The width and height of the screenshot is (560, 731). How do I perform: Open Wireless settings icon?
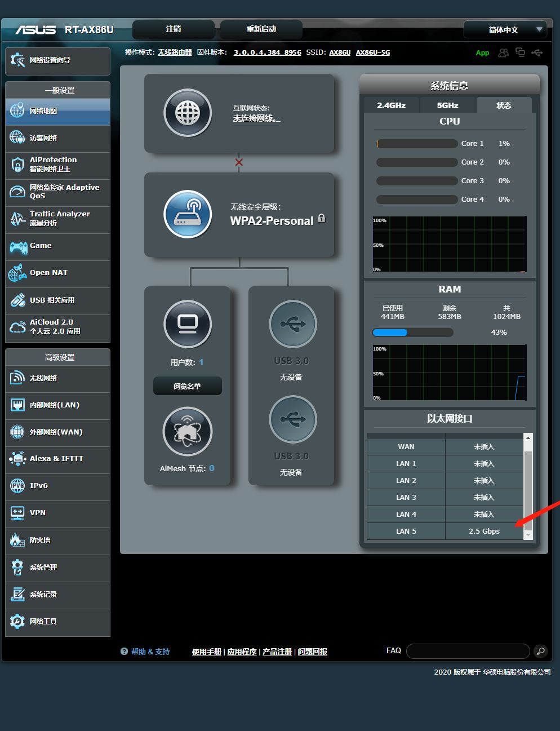point(17,378)
